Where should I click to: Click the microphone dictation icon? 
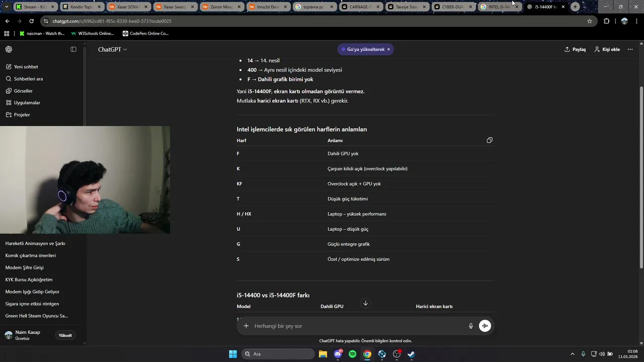coord(471,326)
